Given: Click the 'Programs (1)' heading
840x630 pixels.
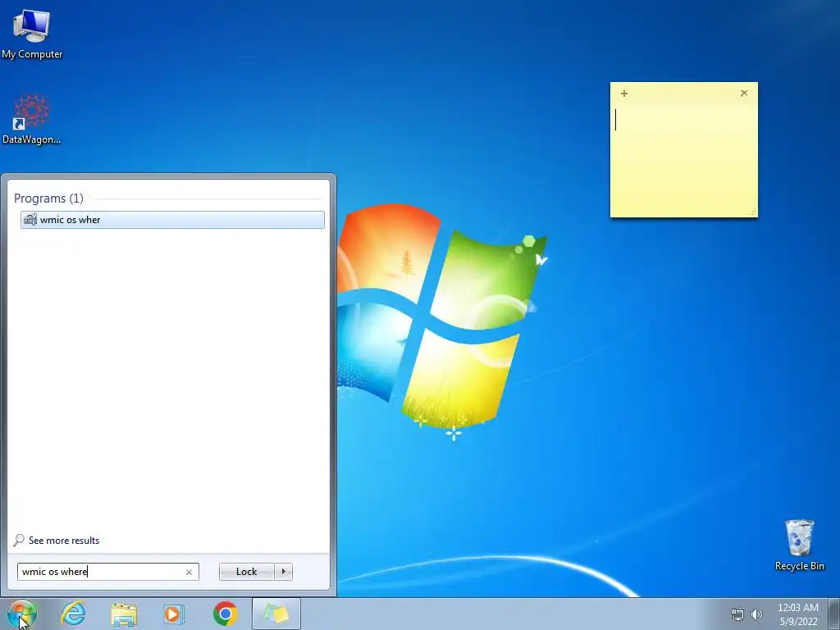Looking at the screenshot, I should click(48, 199).
